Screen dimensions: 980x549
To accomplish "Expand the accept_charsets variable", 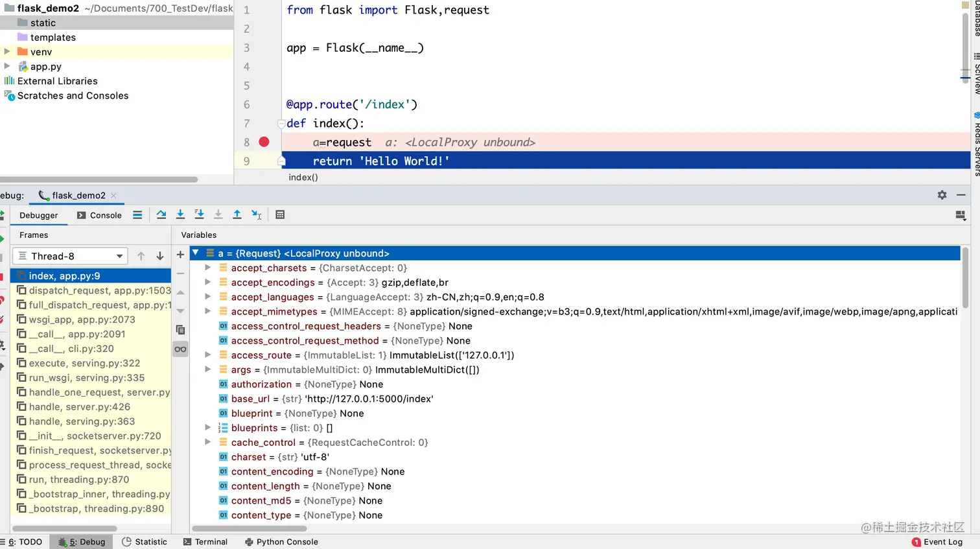I will (x=207, y=268).
